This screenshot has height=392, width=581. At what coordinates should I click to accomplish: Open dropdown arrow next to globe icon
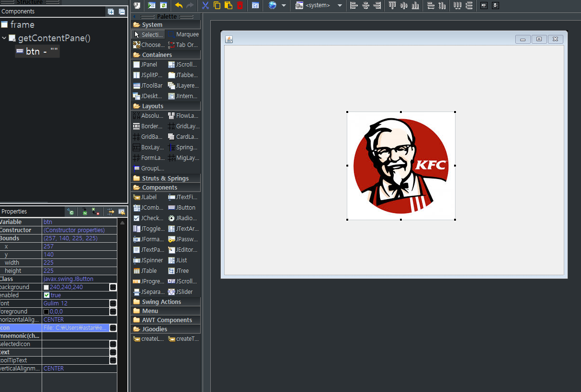tap(284, 5)
